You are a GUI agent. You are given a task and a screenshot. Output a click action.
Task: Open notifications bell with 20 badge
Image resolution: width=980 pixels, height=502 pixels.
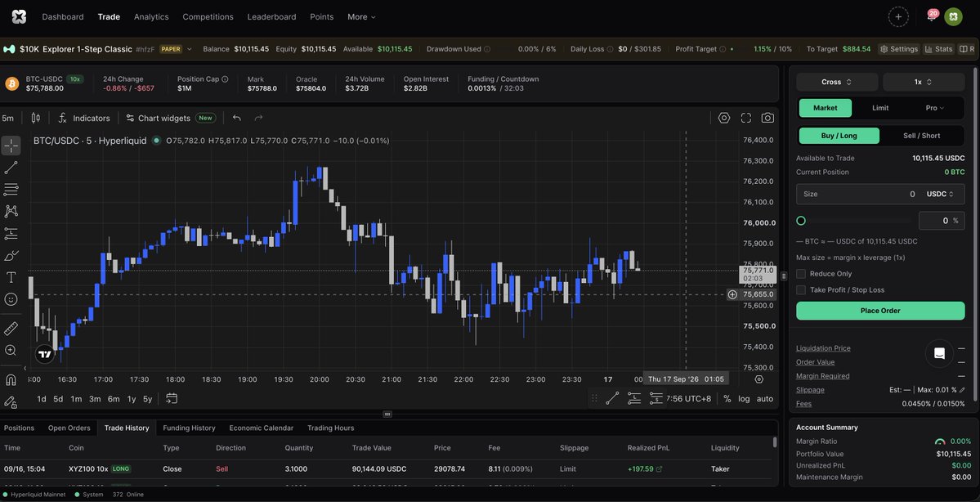click(x=931, y=16)
